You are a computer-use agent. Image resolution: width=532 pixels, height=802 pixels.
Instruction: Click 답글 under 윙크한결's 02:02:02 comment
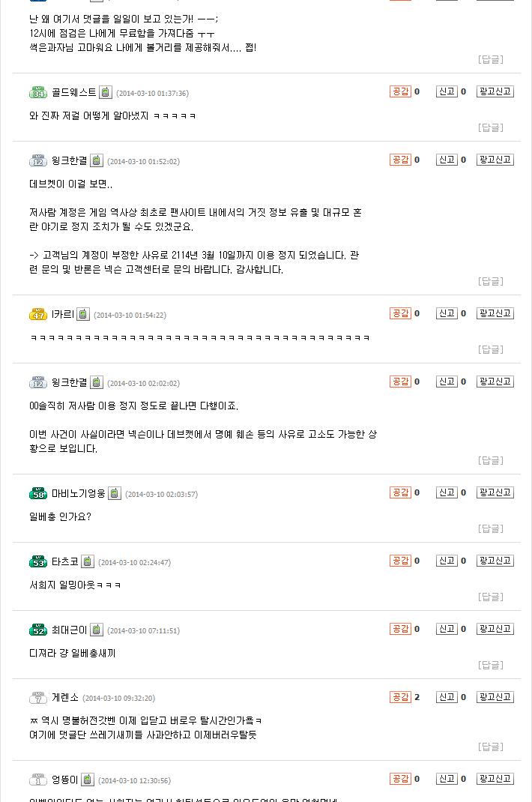point(491,460)
